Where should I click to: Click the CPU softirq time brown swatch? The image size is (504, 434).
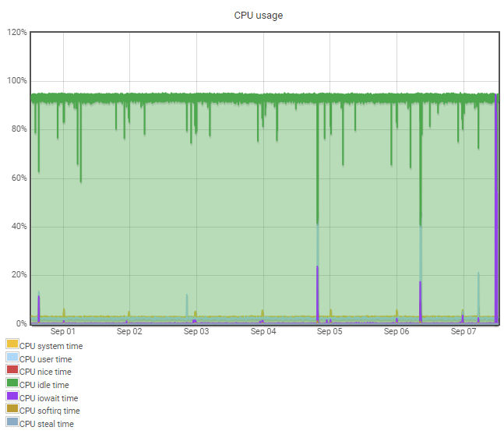tap(12, 408)
